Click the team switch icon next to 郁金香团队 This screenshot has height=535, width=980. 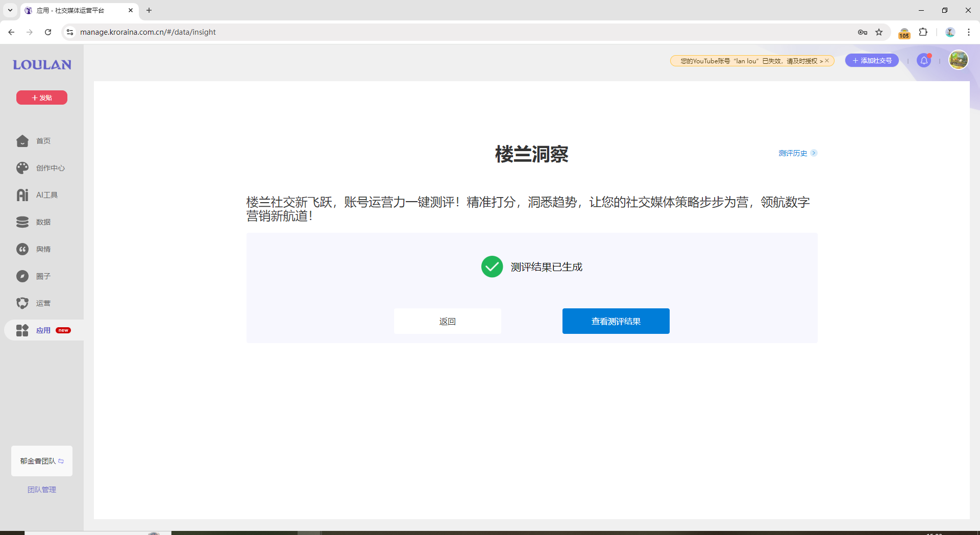(61, 461)
